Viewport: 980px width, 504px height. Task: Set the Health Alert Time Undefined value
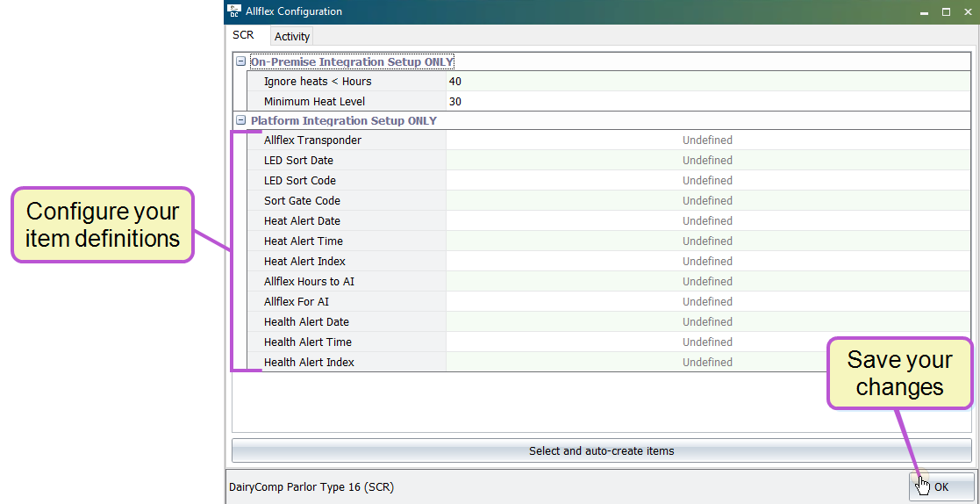tap(709, 342)
